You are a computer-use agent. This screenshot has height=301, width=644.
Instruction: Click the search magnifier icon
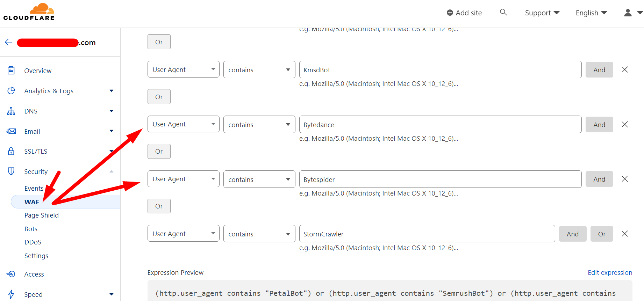point(503,12)
